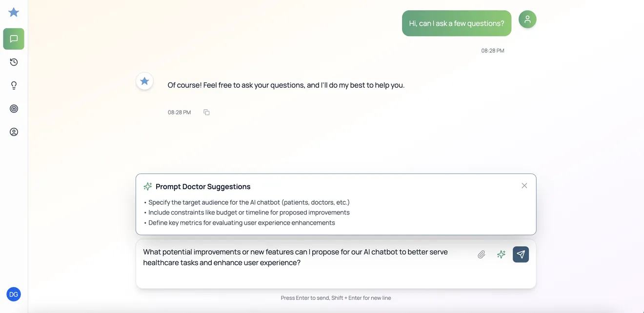The image size is (644, 313).
Task: Select suggestion about specifying target audience
Action: point(249,202)
